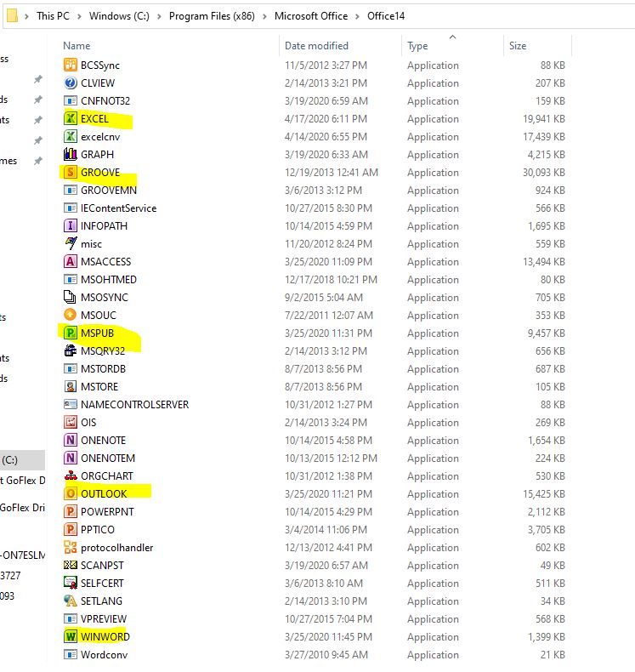Jump to Microsoft Office breadcrumb
This screenshot has width=635, height=672.
311,16
